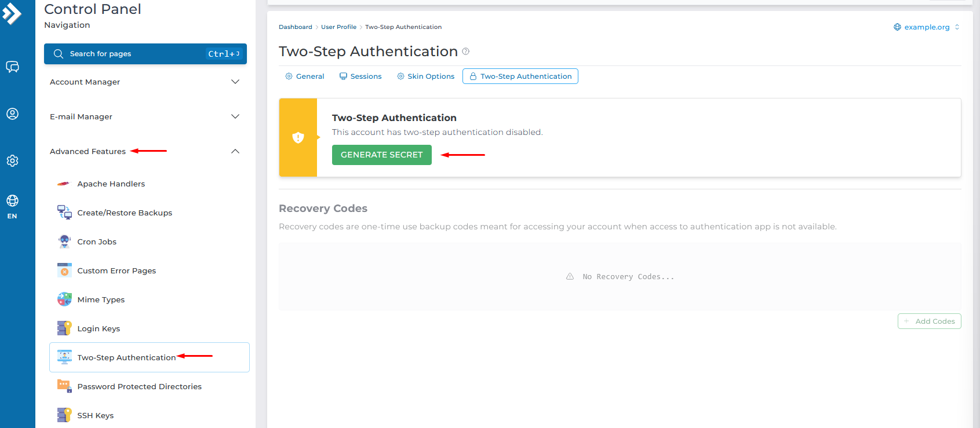Click the help icon beside Two-Step Authentication title

click(x=465, y=52)
